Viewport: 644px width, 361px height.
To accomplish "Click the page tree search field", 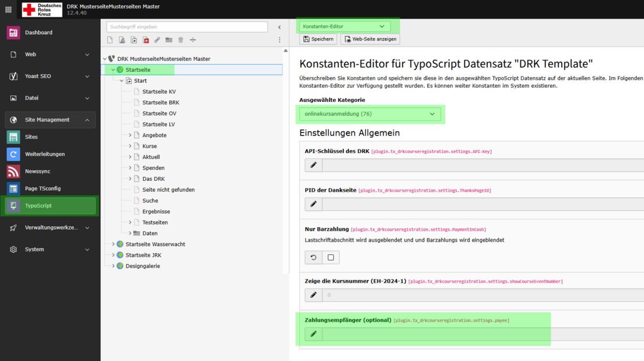I will coord(187,27).
